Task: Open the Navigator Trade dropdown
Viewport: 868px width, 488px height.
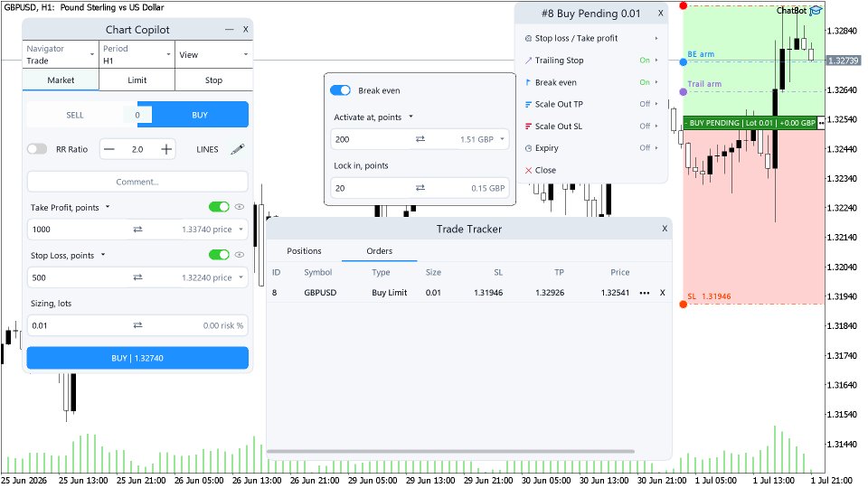Action: coord(61,55)
